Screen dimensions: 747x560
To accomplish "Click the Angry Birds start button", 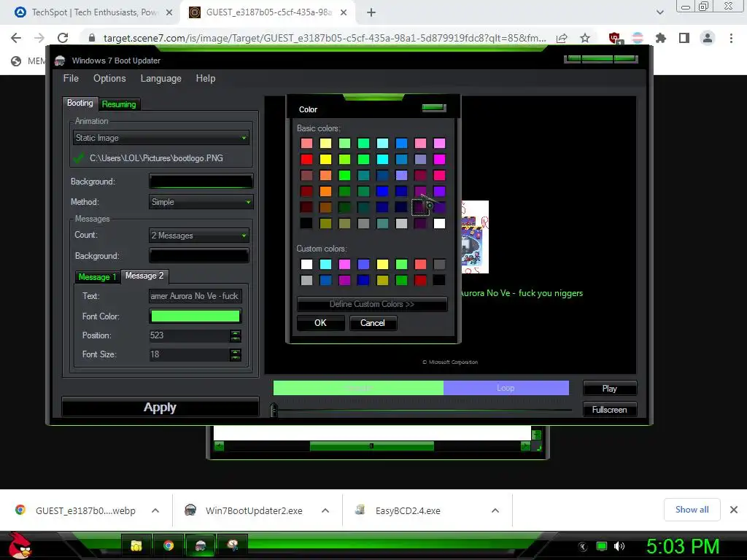I will 20,545.
